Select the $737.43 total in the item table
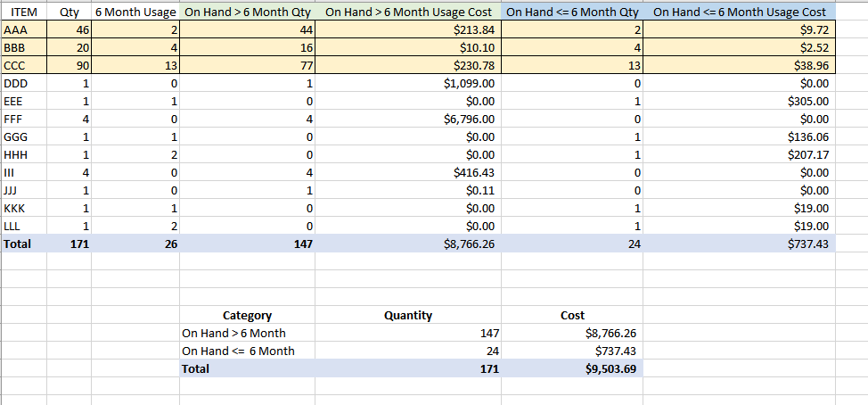Image resolution: width=868 pixels, height=405 pixels. 740,244
